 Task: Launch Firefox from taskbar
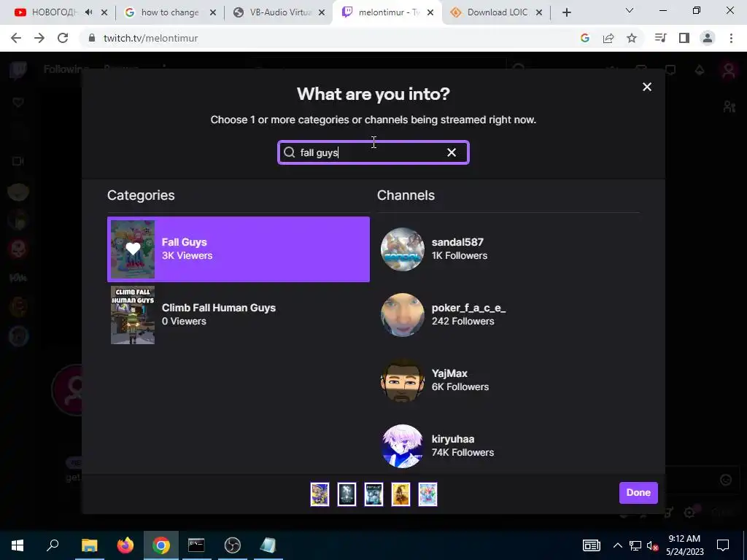click(x=125, y=545)
